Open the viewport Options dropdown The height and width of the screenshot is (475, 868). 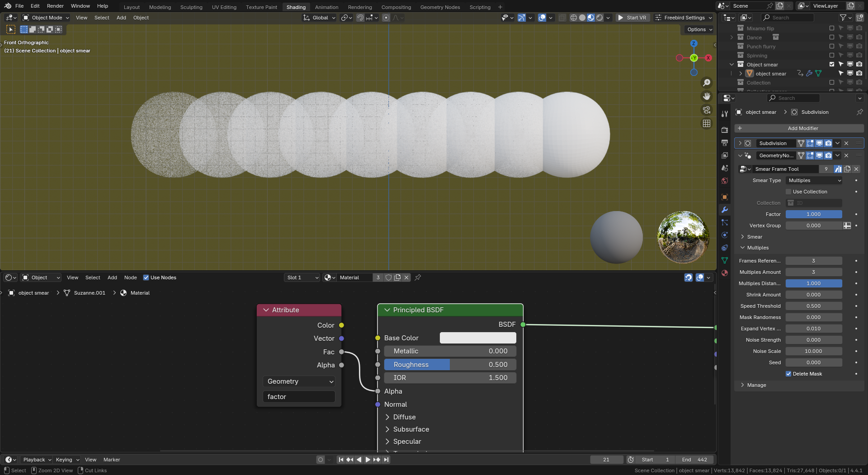tap(699, 29)
